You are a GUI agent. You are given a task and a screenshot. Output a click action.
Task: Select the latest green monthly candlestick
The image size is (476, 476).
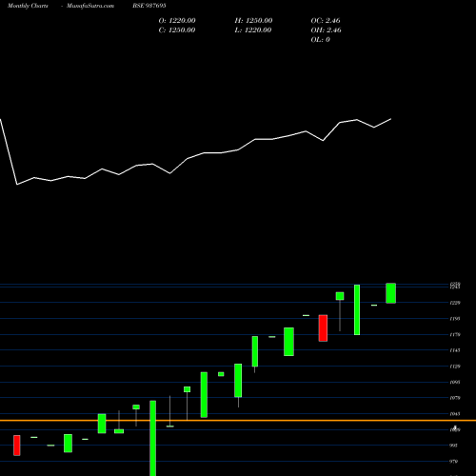point(390,293)
